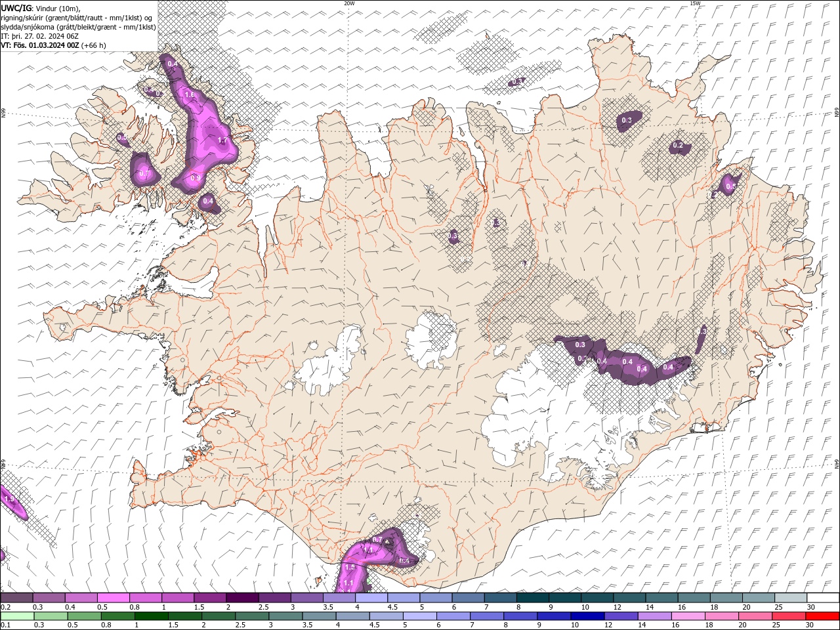Click the '0.1' label under the bottom legend row
840x630 pixels.
pos(5,625)
